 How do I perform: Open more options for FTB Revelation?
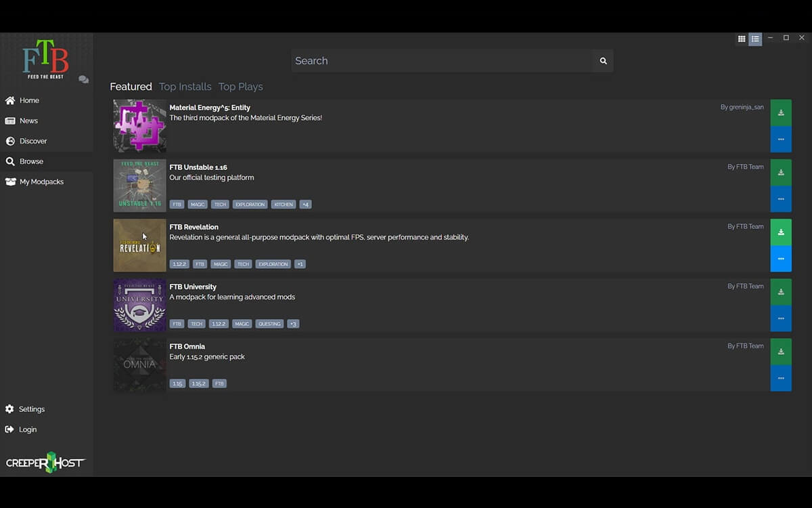click(x=781, y=259)
